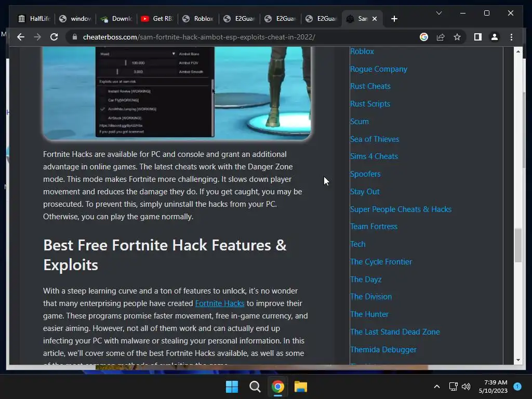Open the Roblox category link
Screen dimensions: 532x399
point(362,51)
